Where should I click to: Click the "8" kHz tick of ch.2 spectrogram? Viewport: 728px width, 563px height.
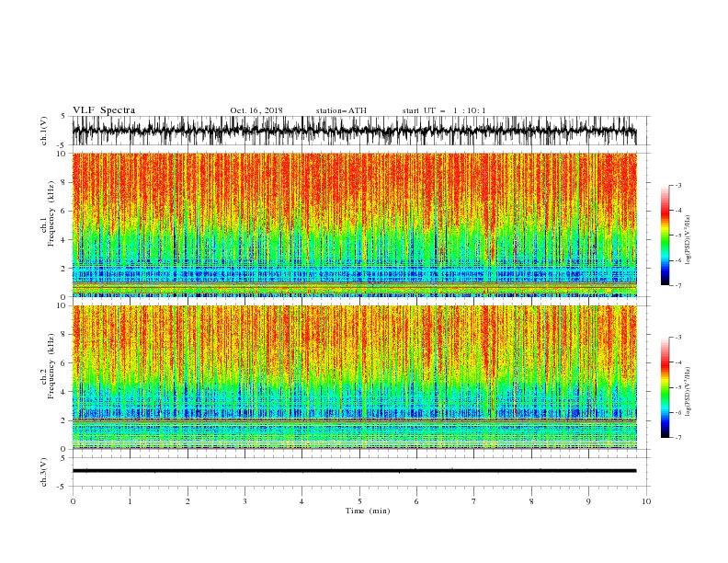63,334
